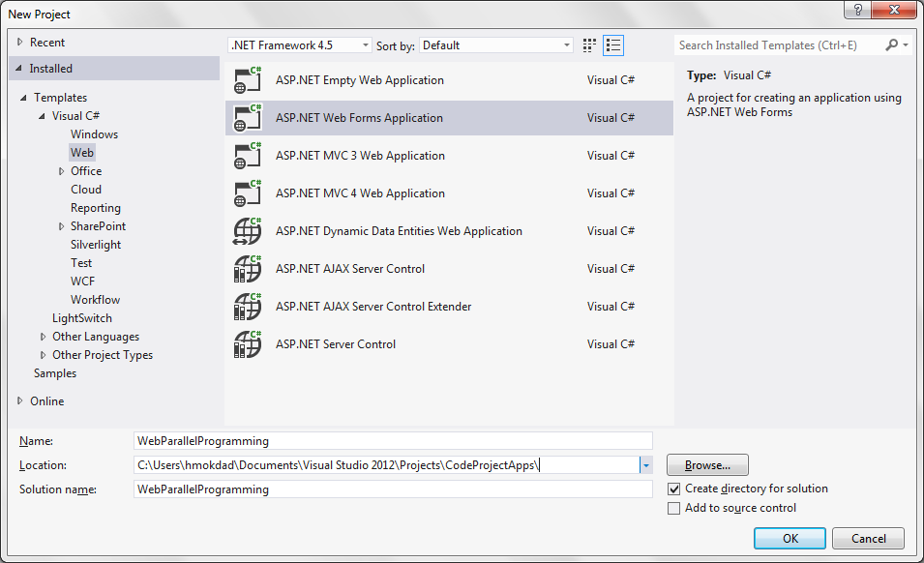This screenshot has height=563, width=924.
Task: Expand the Other Project Types node
Action: pyautogui.click(x=43, y=355)
